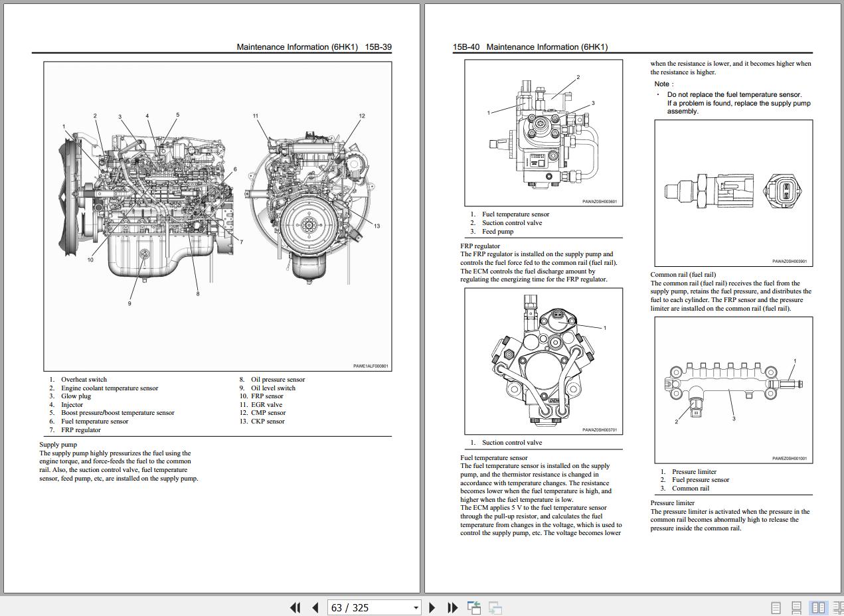844x616 pixels.
Task: Click the 'Common rail (fuel rail)' heading
Action: coord(683,275)
